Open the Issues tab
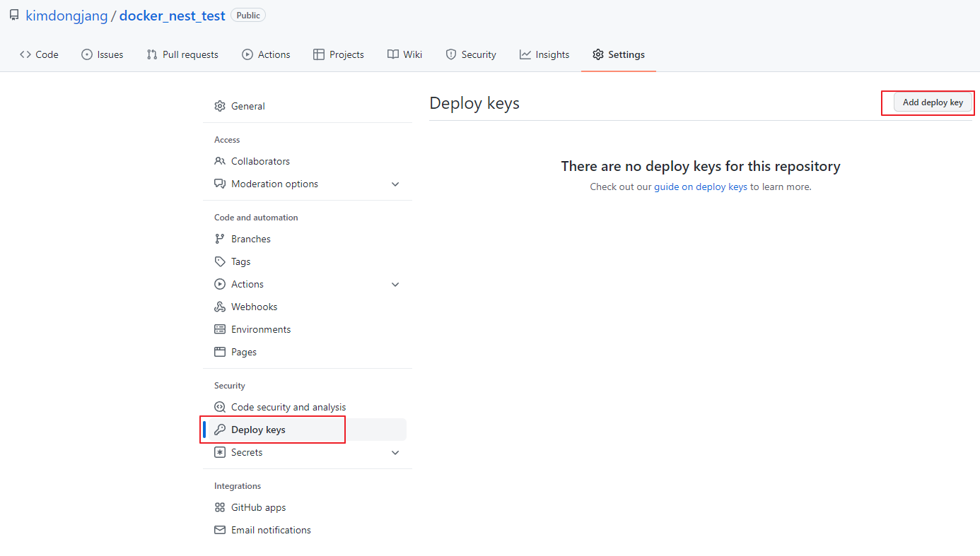This screenshot has width=980, height=556. pyautogui.click(x=103, y=54)
